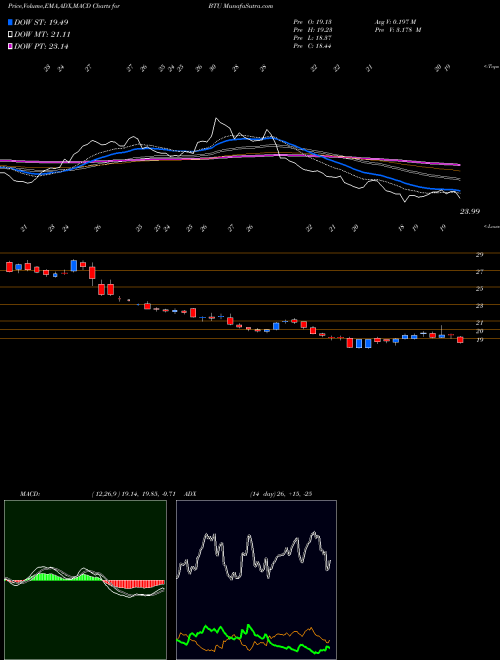Click the ADX parameters '(14 day) 26, +15, -25'
This screenshot has height=660, width=500.
pyautogui.click(x=280, y=494)
